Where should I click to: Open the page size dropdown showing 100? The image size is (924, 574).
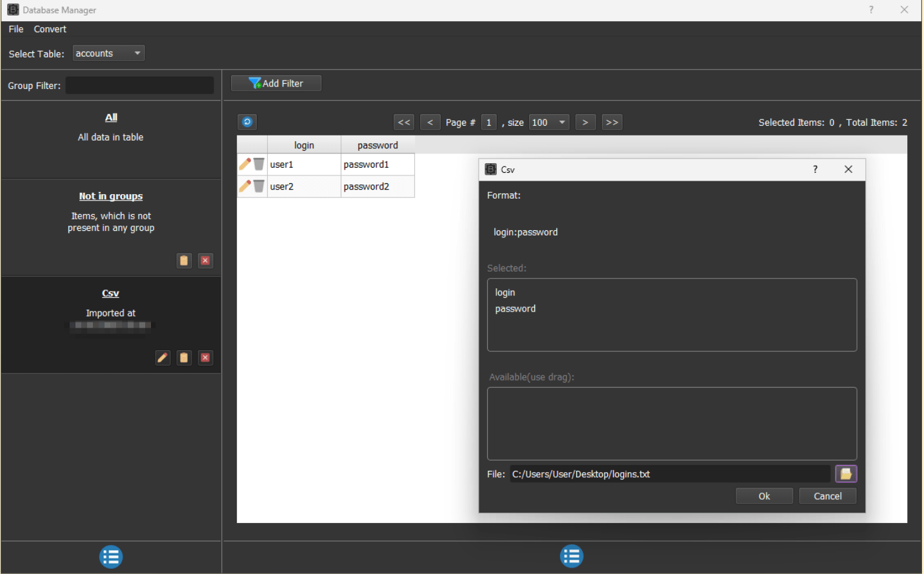tap(548, 122)
